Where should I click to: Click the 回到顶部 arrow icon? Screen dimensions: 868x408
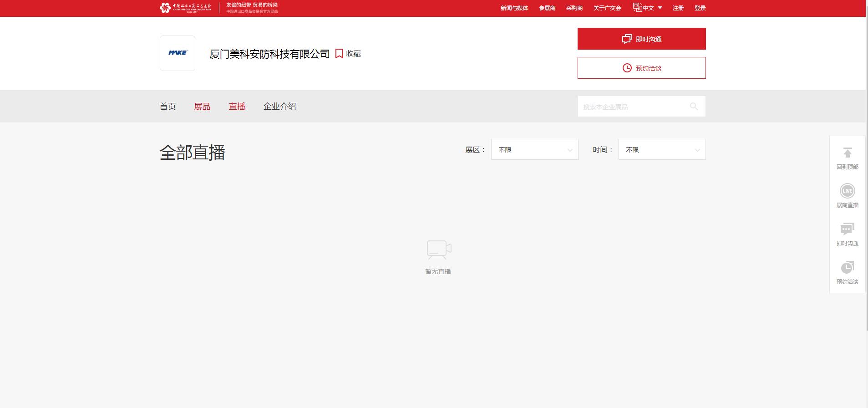point(847,153)
